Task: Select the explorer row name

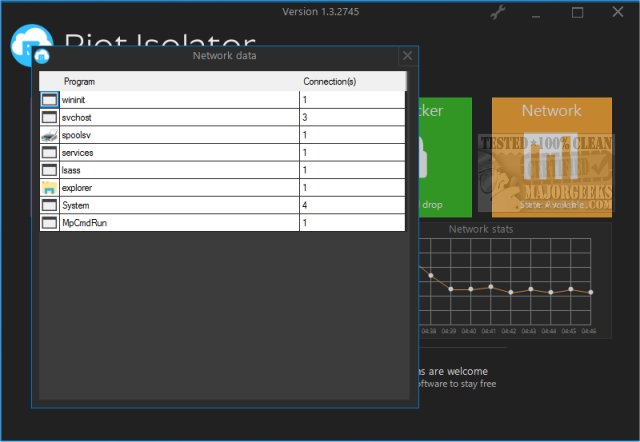Action: click(79, 187)
